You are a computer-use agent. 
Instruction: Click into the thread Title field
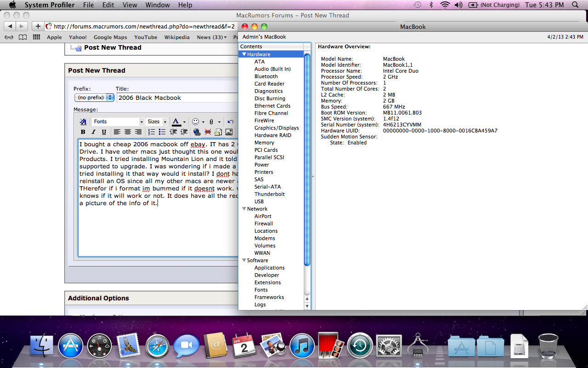pos(177,98)
